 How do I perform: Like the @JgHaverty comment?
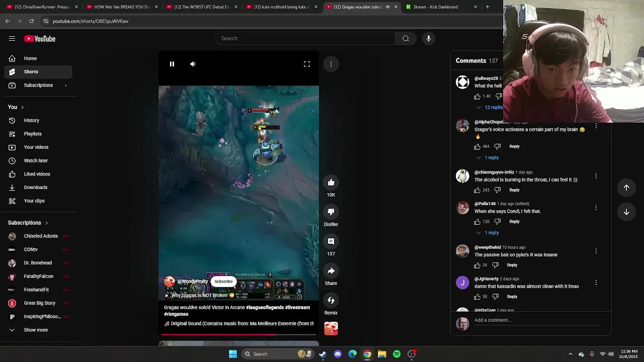[x=477, y=297]
